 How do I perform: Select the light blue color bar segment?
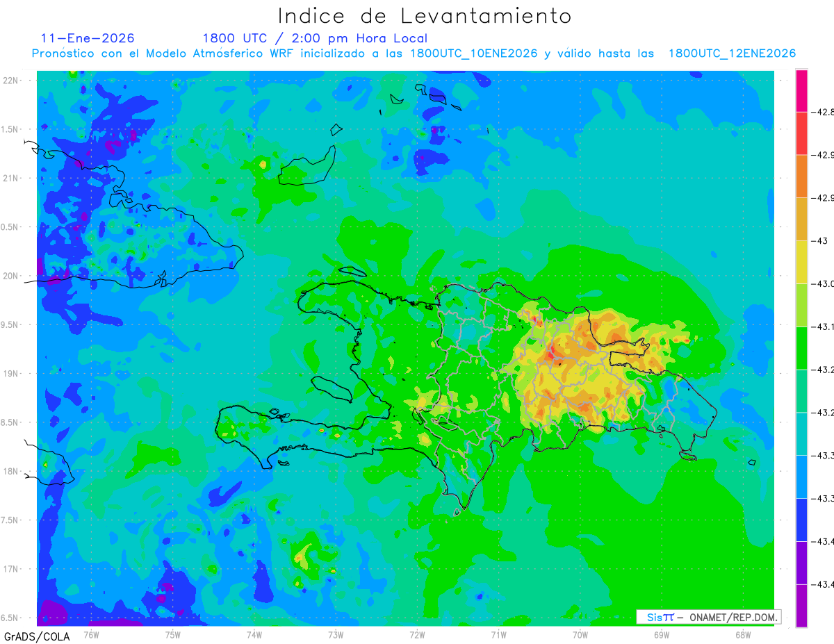click(801, 477)
